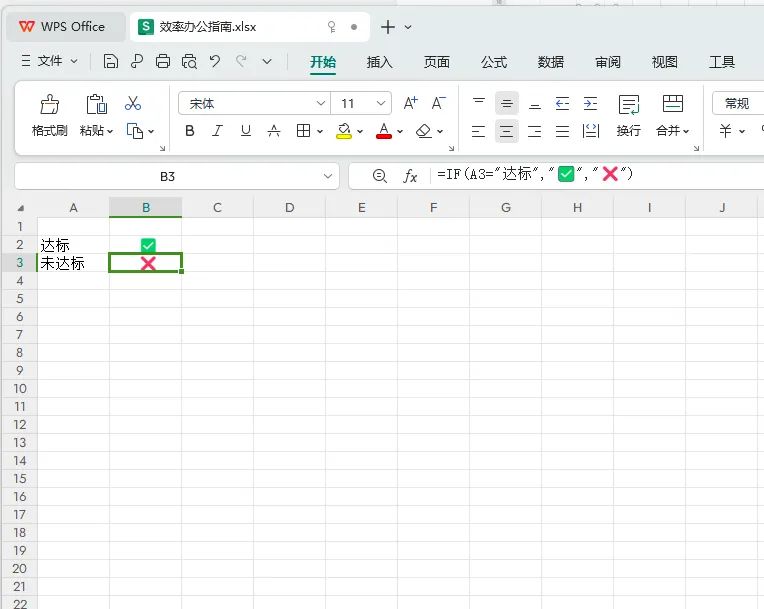Open the font name dropdown 宋体
764x609 pixels.
pyautogui.click(x=321, y=103)
